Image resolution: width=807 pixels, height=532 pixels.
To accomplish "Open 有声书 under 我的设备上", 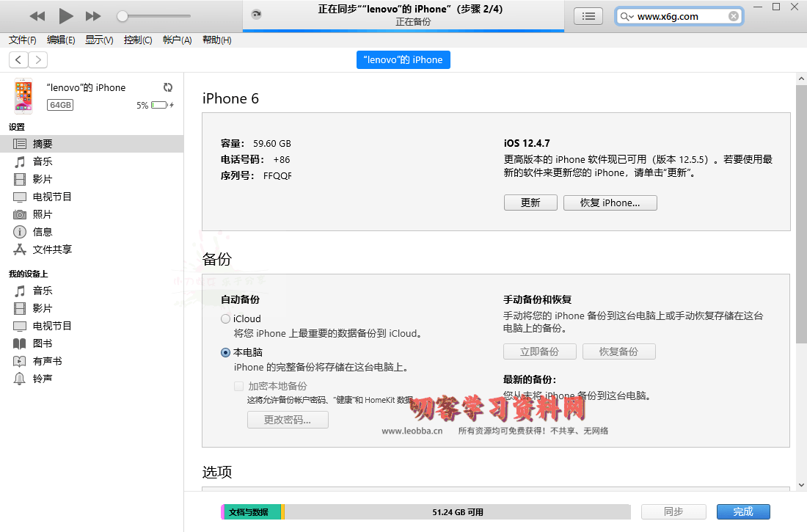I will point(92,361).
